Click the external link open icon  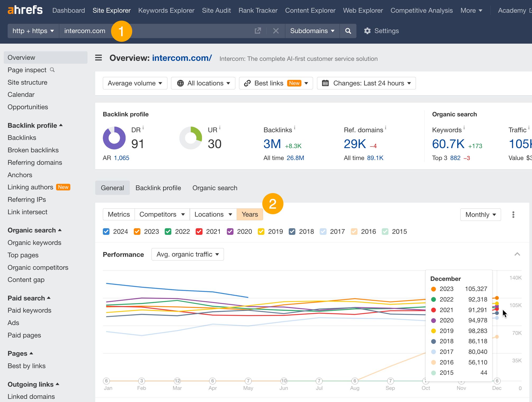(258, 31)
